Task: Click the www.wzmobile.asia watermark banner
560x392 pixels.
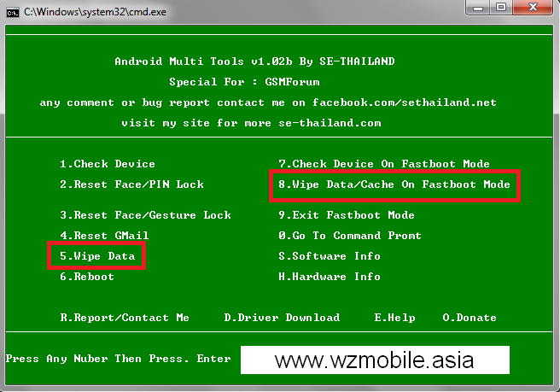Action: [375, 360]
